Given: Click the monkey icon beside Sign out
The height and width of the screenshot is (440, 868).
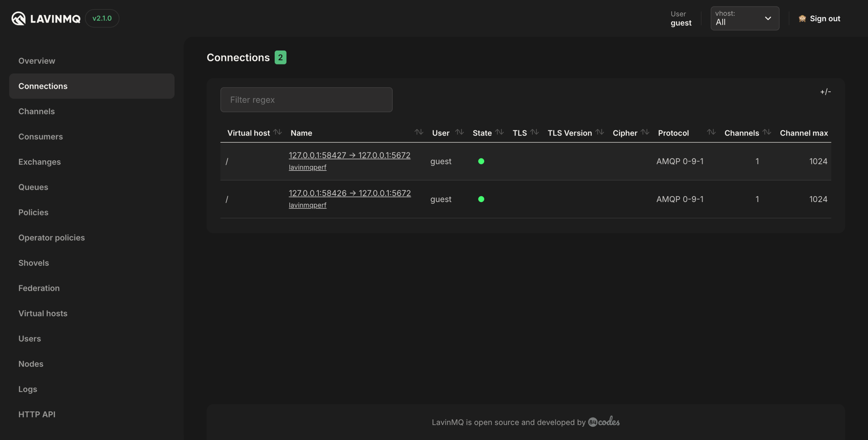Looking at the screenshot, I should coord(802,19).
